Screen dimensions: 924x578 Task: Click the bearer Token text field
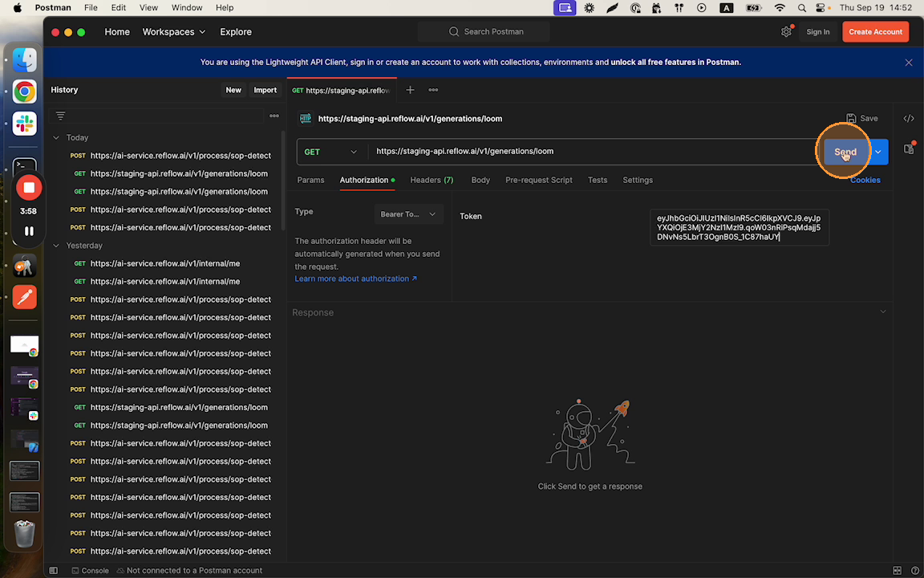(739, 227)
